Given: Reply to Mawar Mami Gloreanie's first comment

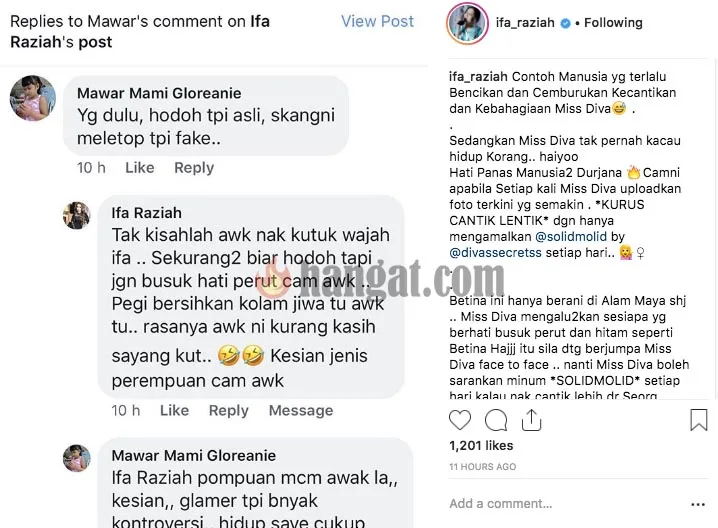Looking at the screenshot, I should pos(194,168).
